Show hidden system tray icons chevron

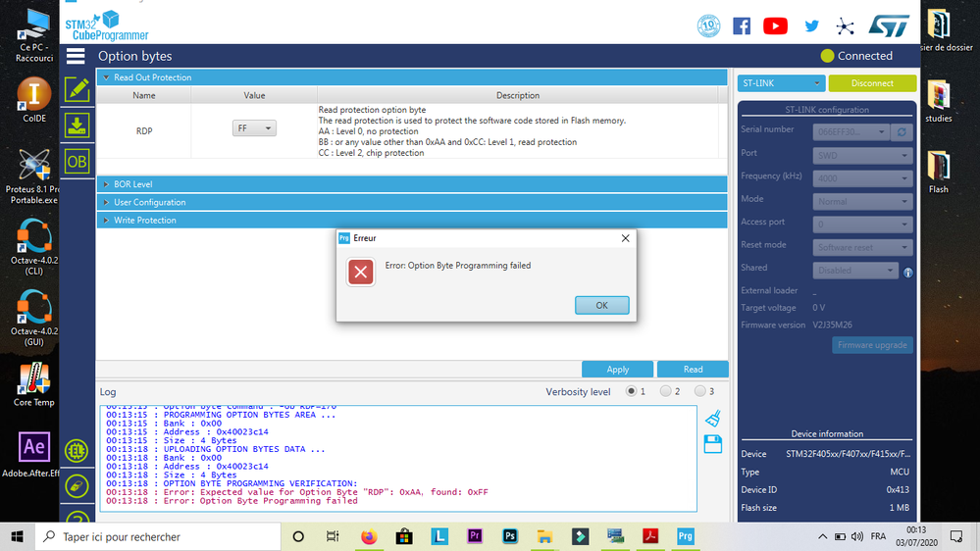(x=822, y=536)
